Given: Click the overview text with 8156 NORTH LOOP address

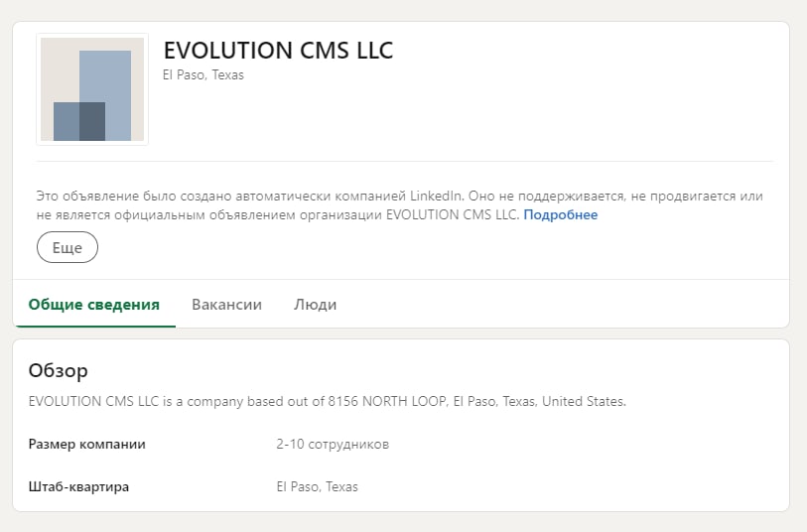Looking at the screenshot, I should 328,401.
